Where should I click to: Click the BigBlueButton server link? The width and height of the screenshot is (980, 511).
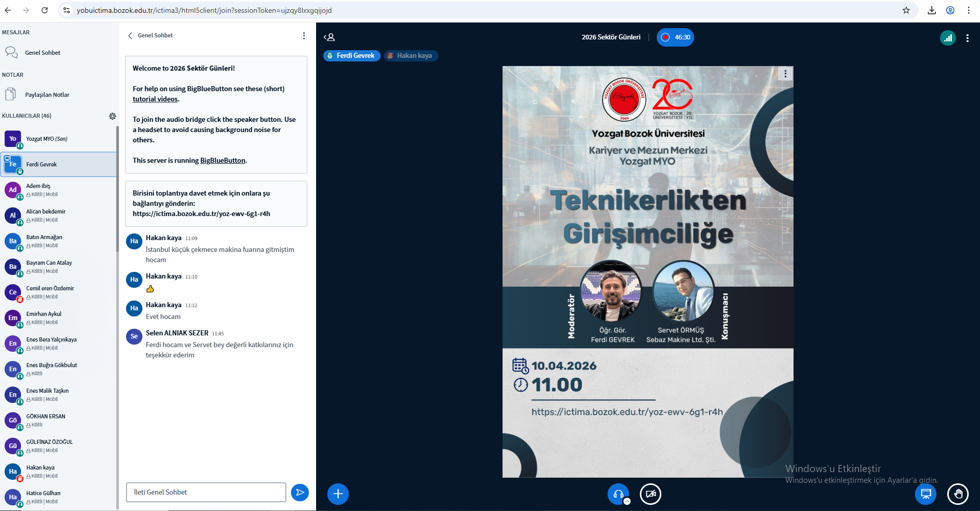pyautogui.click(x=222, y=161)
